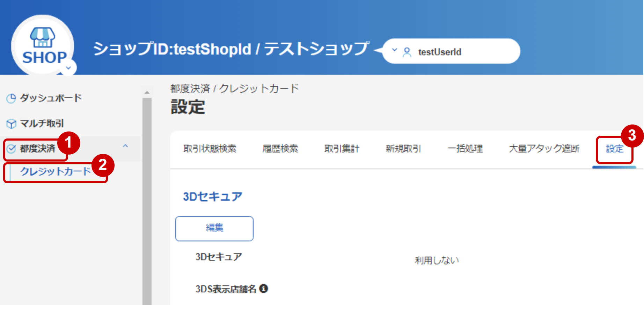Click the ダッシュボード pie chart icon
Image resolution: width=644 pixels, height=335 pixels.
[x=11, y=99]
